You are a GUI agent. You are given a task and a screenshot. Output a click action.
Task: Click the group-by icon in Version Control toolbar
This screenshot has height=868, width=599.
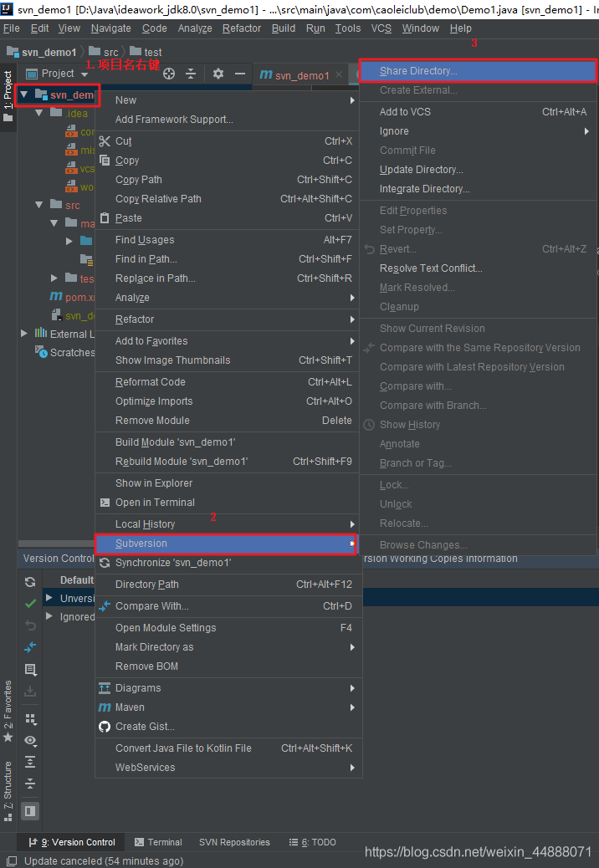30,719
